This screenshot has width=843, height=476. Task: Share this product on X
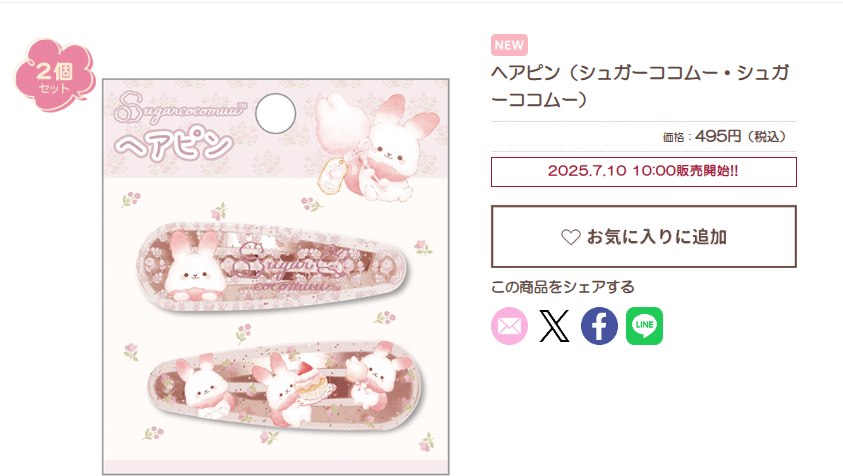pos(554,326)
